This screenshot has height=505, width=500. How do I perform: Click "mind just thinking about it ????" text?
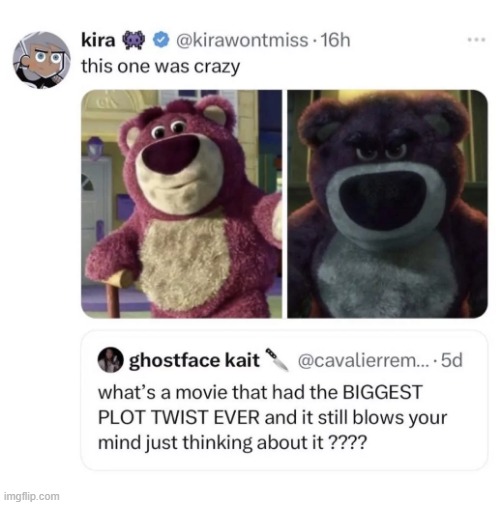click(x=232, y=443)
